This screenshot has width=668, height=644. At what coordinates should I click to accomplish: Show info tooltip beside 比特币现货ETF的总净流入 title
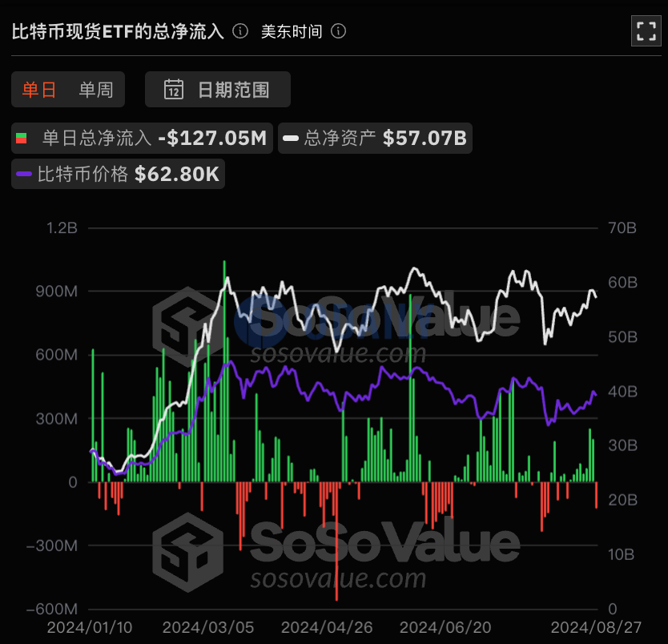pyautogui.click(x=240, y=31)
